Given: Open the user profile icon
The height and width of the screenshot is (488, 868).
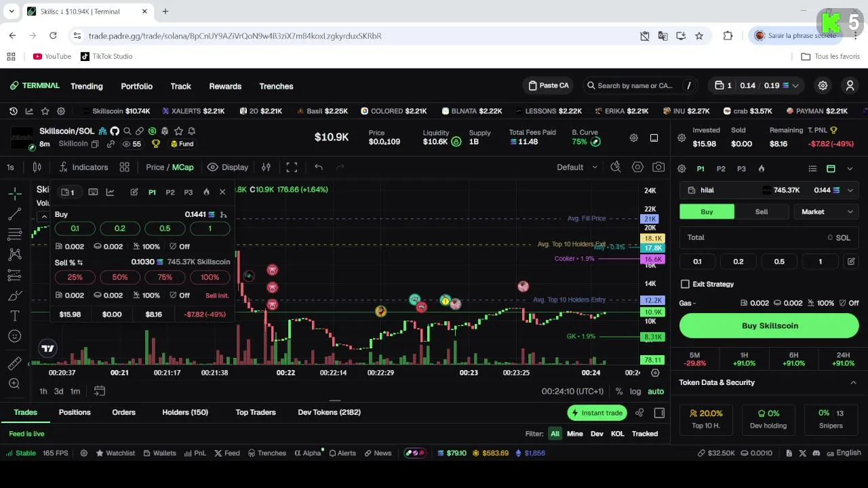Looking at the screenshot, I should point(850,85).
